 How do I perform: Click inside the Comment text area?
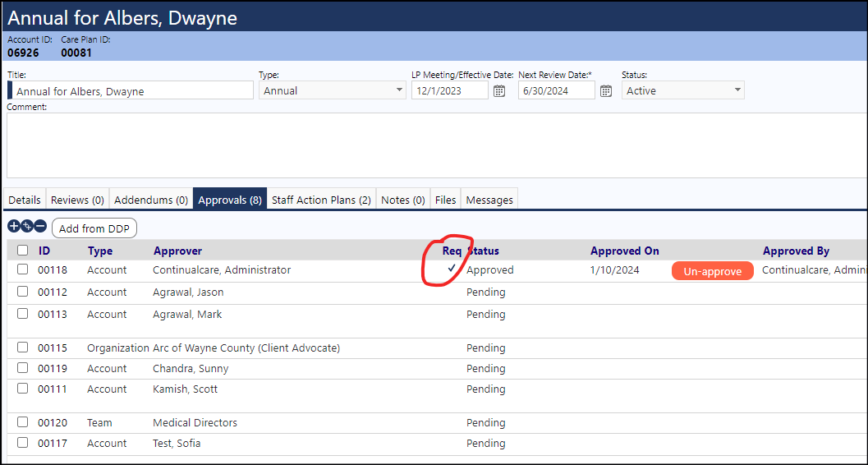tap(438, 145)
